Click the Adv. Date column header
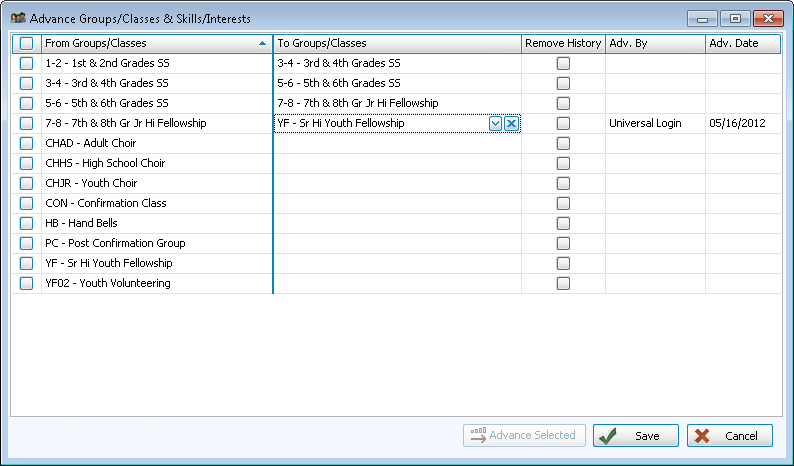Screen dimensions: 794x466 coord(742,44)
